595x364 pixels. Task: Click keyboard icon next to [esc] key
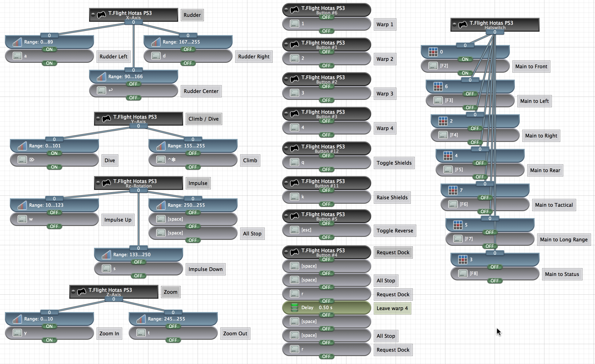294,230
